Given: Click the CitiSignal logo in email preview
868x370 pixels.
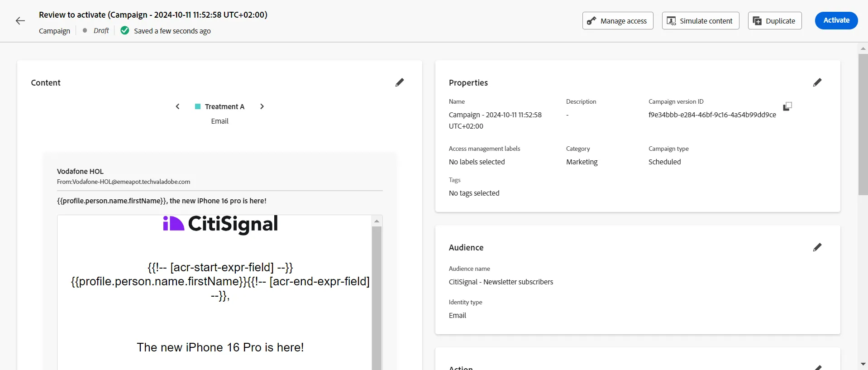Looking at the screenshot, I should point(220,224).
